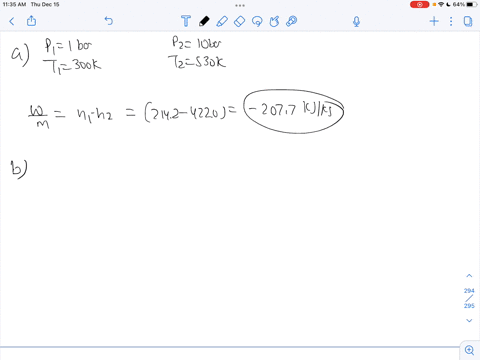
Task: Go back using the back chevron
Action: [x=12, y=22]
